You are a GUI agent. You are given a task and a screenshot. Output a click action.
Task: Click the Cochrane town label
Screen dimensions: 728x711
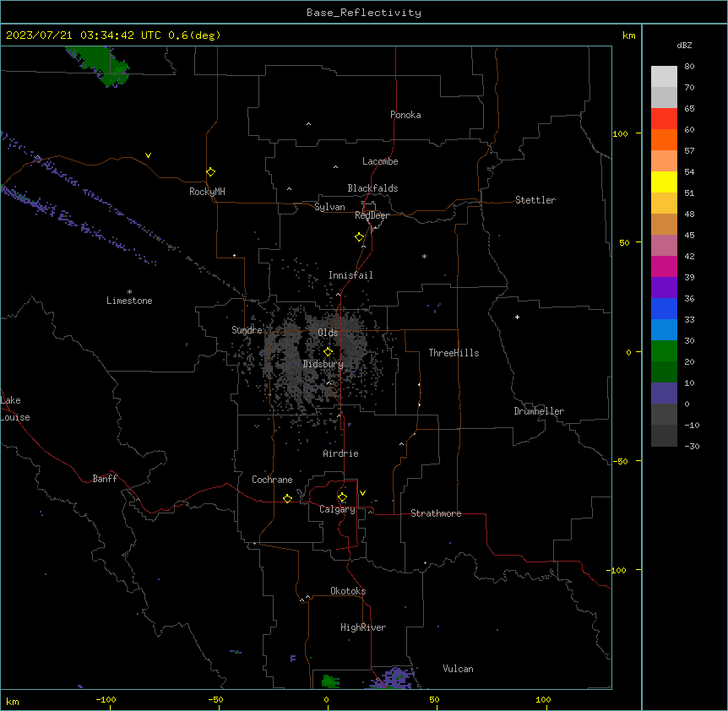click(x=272, y=480)
